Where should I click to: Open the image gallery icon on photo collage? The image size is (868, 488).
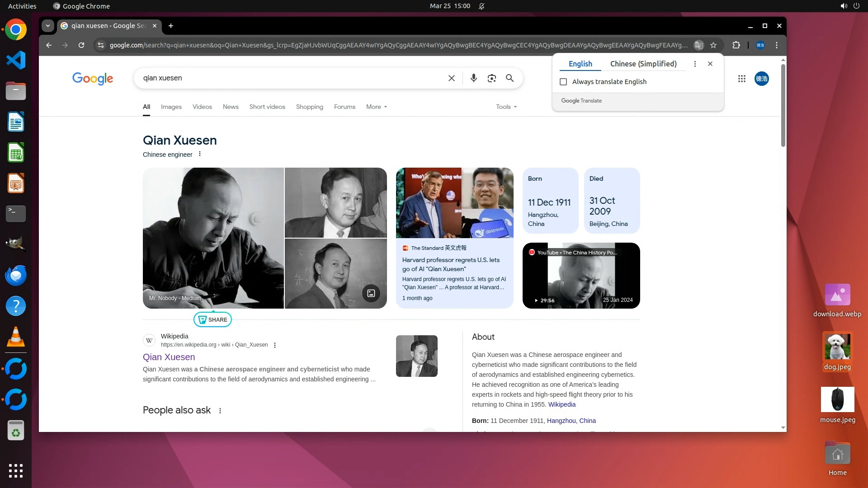[x=371, y=293]
